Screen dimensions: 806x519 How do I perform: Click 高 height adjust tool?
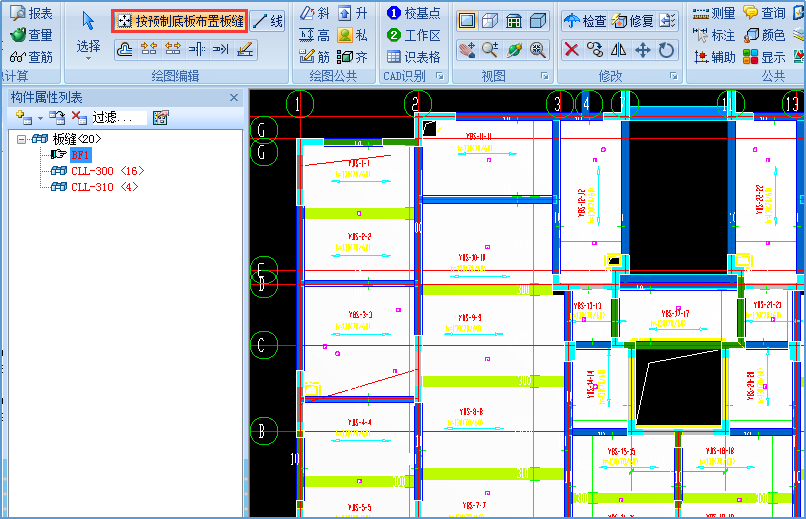[x=314, y=35]
